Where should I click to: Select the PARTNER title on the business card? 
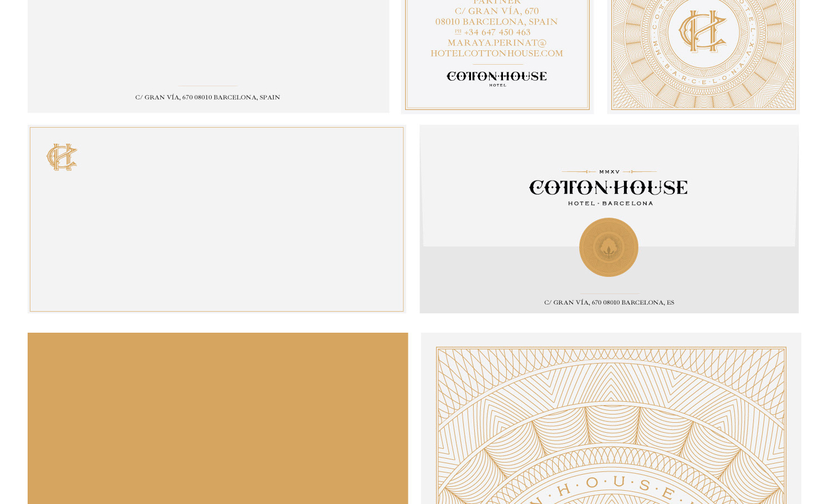click(x=496, y=3)
